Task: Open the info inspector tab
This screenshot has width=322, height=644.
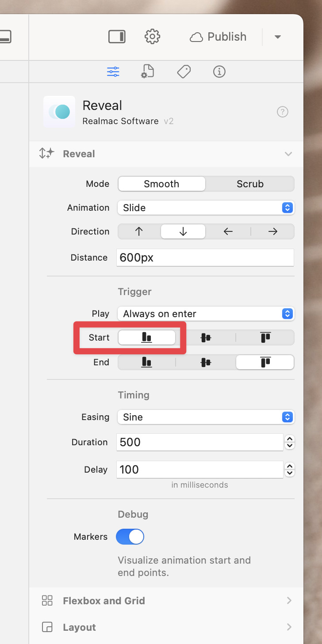Action: [219, 72]
